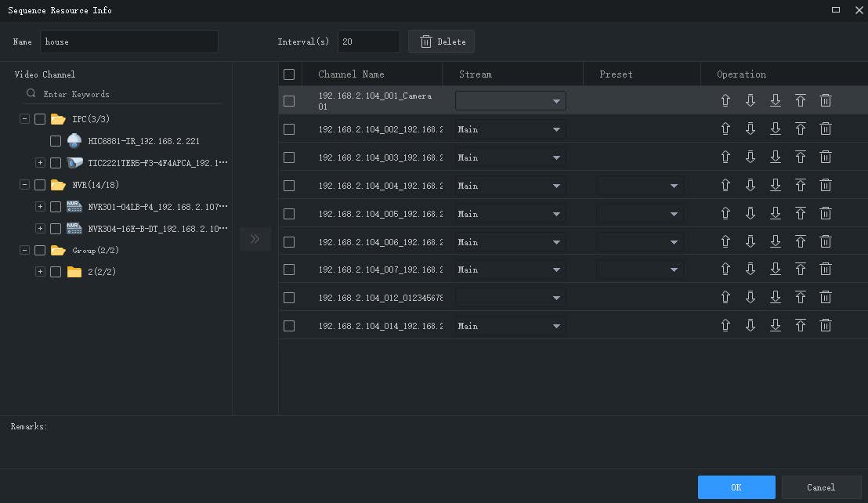This screenshot has height=503, width=868.
Task: Open the Preset dropdown for channel 104_007
Action: tap(639, 270)
